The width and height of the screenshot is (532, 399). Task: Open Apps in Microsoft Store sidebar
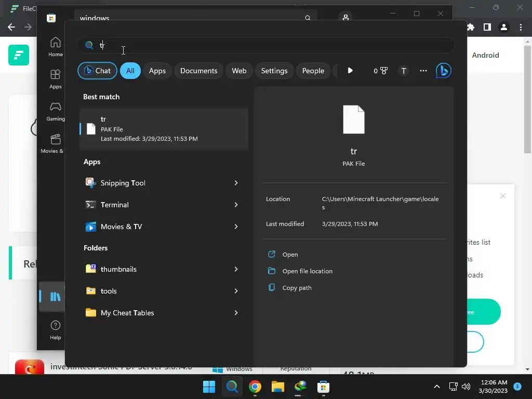[x=55, y=79]
